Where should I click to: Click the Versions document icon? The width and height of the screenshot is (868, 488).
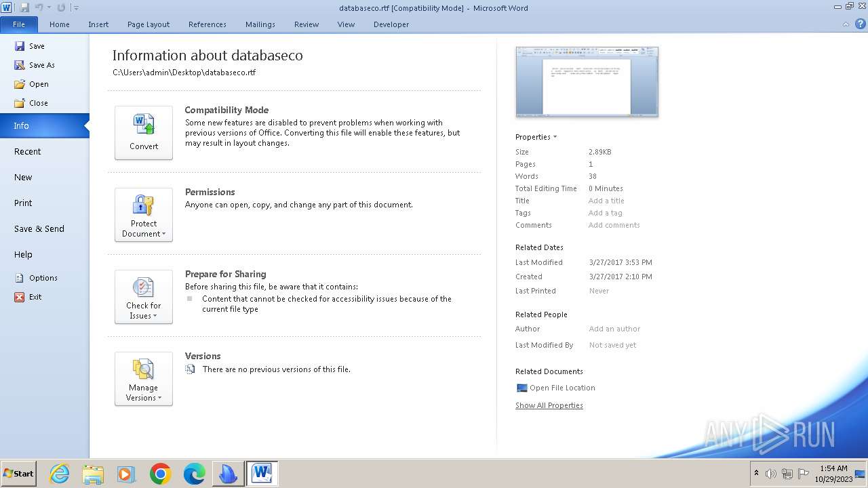190,369
